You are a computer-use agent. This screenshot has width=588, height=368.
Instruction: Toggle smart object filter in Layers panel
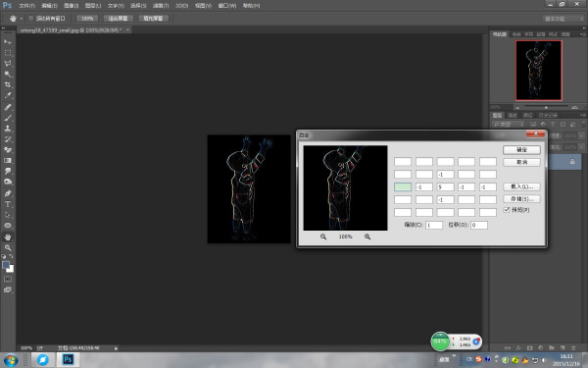tap(572, 125)
